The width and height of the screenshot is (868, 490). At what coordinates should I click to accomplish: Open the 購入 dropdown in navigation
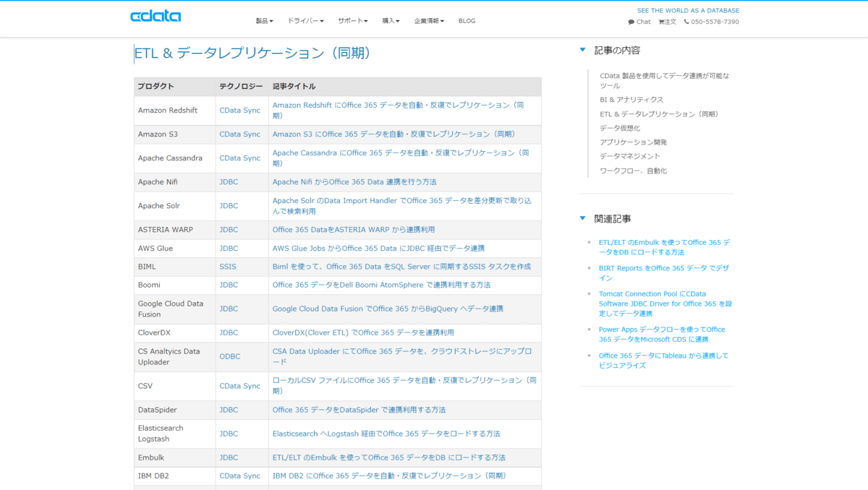point(391,21)
